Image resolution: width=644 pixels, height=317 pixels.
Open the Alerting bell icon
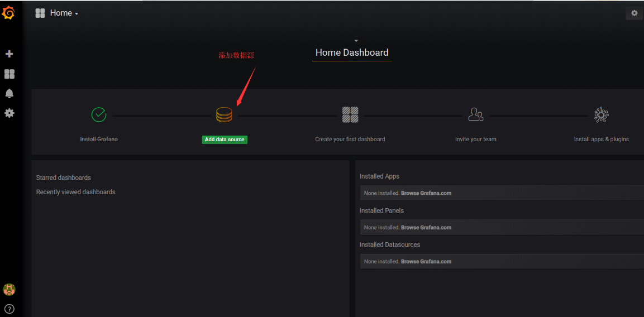pyautogui.click(x=9, y=93)
